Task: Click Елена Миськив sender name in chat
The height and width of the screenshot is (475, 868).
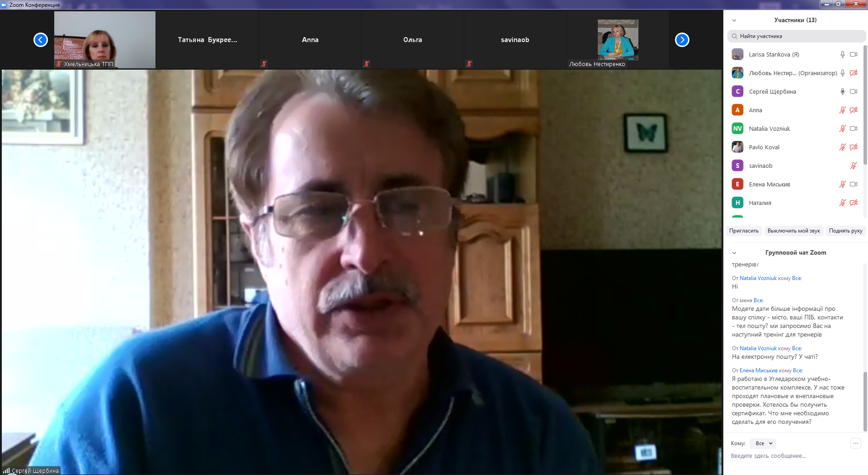Action: (759, 370)
